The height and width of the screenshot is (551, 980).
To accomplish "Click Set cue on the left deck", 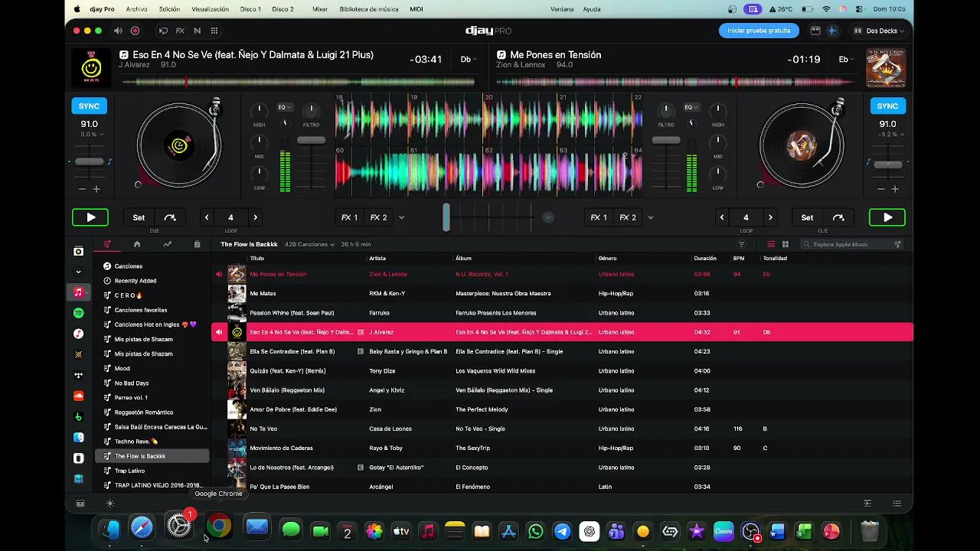I will click(x=139, y=217).
